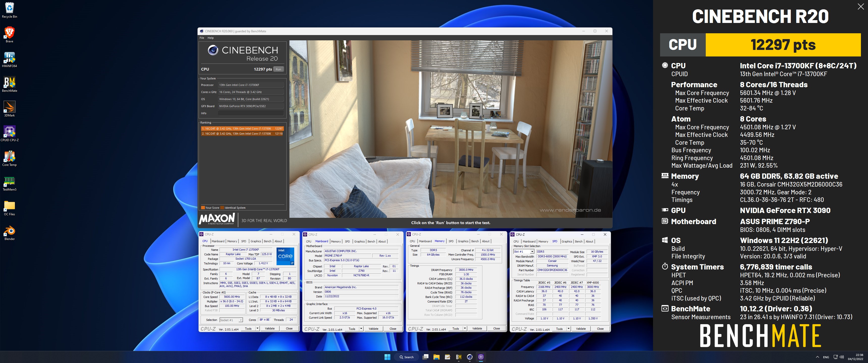Click Tools in the CPU-Z memory timings window
The height and width of the screenshot is (363, 868).
click(455, 328)
